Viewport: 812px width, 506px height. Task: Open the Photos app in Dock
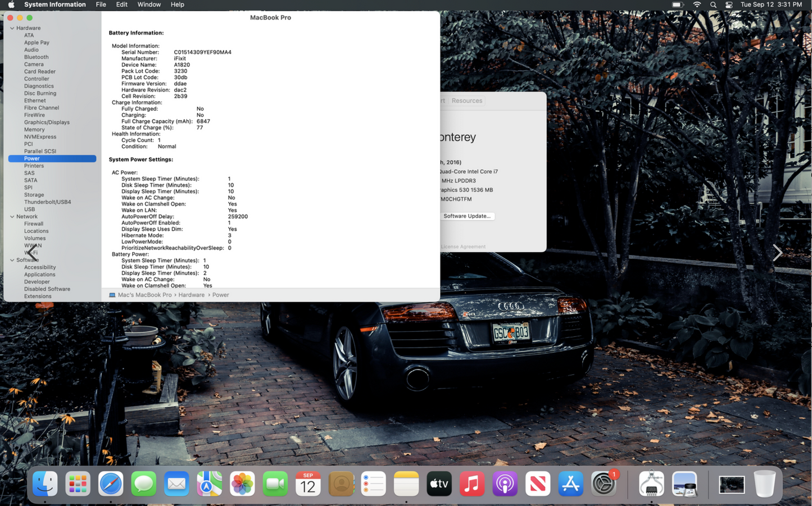[x=242, y=484]
